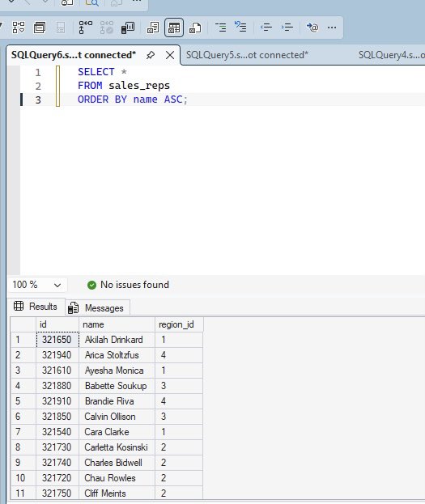
Task: Click ORDER BY on line 3
Action: pyautogui.click(x=102, y=100)
